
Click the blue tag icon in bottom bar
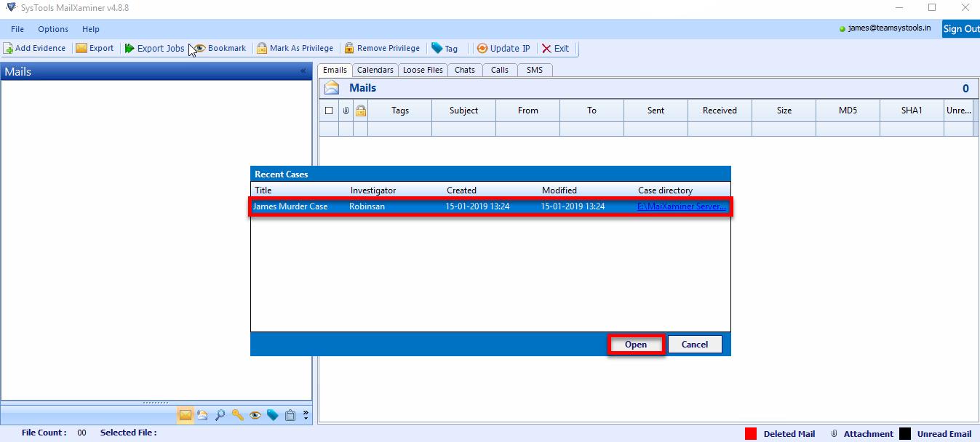(x=273, y=415)
